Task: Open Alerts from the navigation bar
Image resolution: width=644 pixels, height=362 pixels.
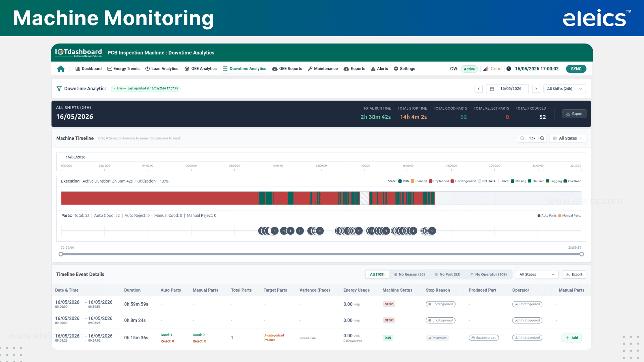Action: click(379, 69)
